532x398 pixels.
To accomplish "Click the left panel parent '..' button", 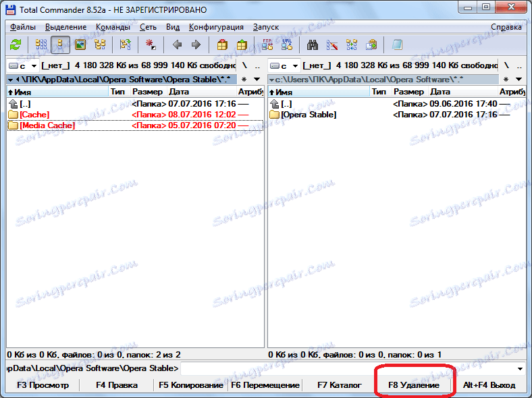I will point(257,65).
